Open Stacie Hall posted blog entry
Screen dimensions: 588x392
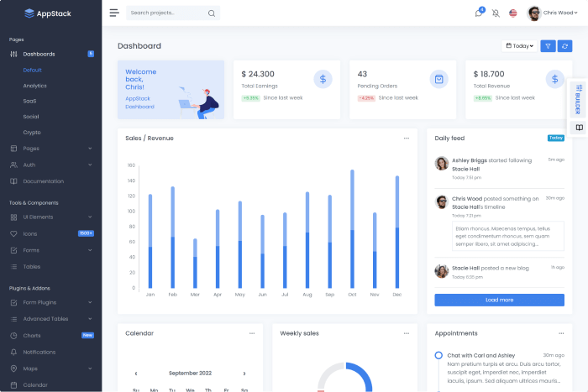tap(491, 269)
